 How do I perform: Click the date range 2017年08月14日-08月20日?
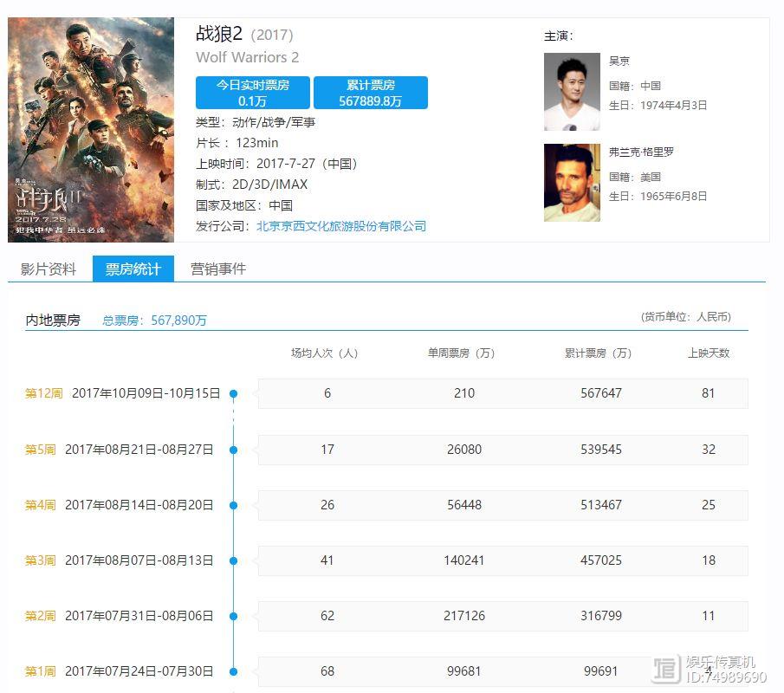[x=139, y=505]
